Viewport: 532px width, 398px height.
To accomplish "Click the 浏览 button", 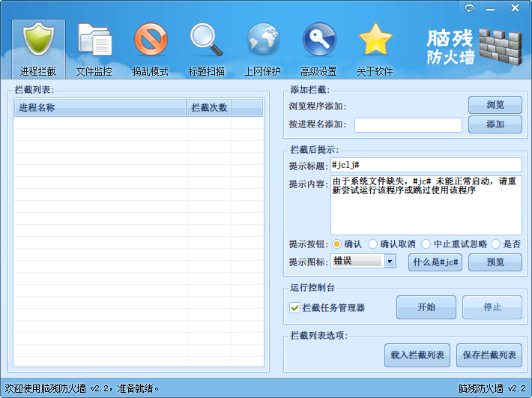I will pyautogui.click(x=495, y=105).
